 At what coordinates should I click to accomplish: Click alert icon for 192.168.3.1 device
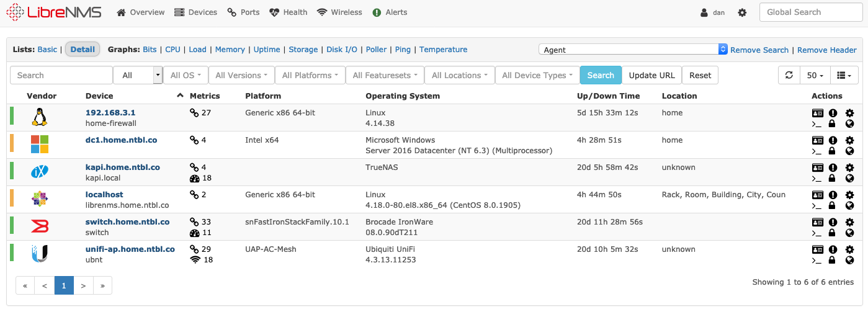point(833,113)
